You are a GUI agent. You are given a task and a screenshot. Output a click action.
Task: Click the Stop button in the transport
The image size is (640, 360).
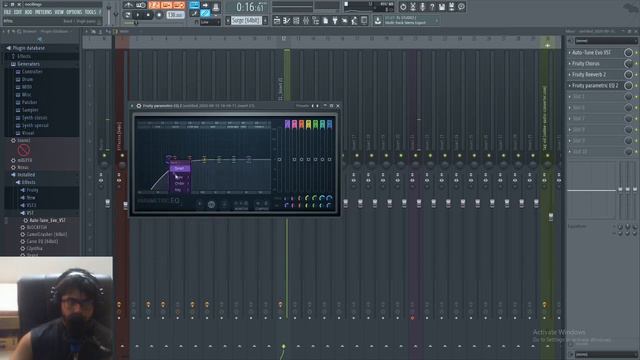click(x=148, y=15)
